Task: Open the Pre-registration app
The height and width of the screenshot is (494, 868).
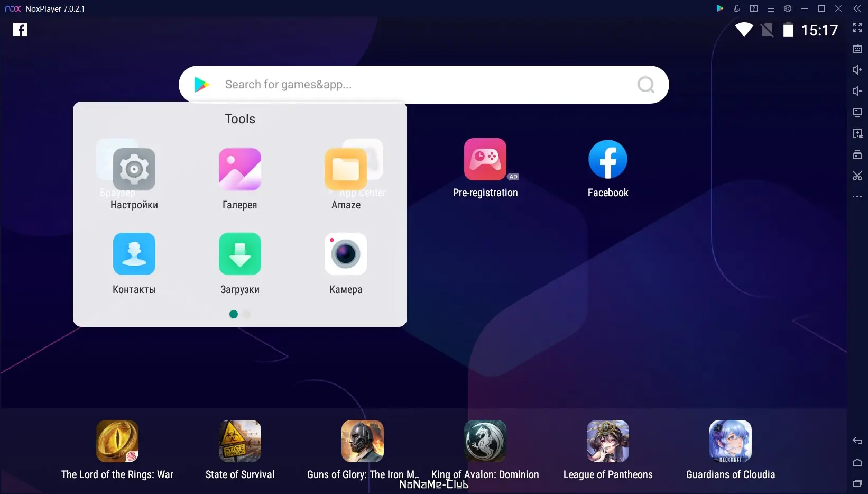Action: pyautogui.click(x=485, y=168)
